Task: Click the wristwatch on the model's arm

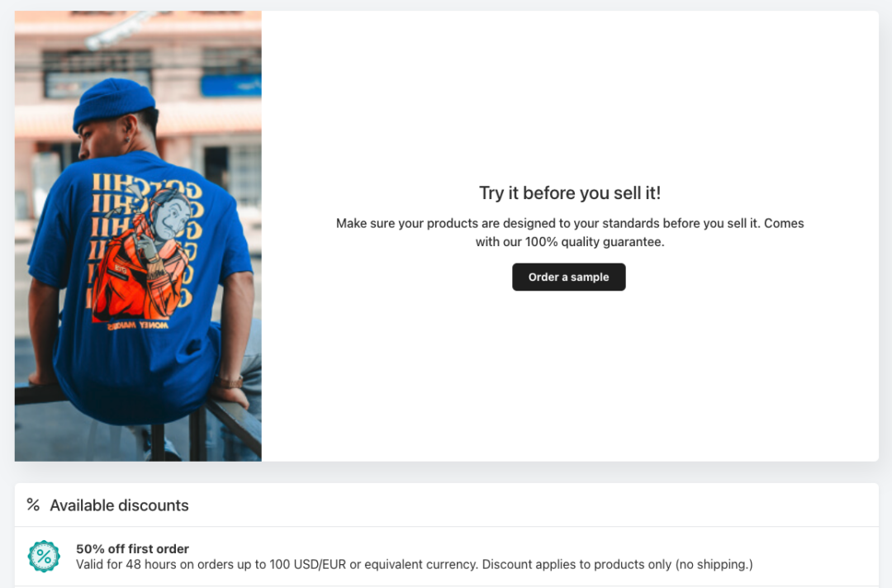Action: 230,382
